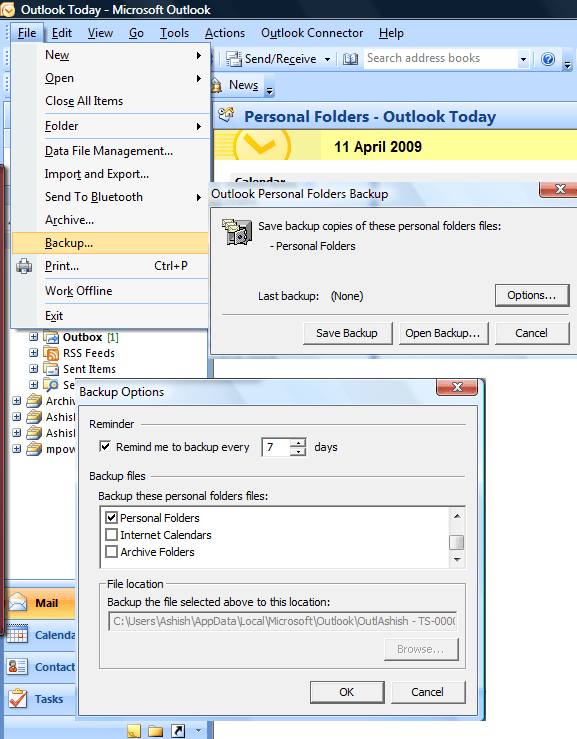Image resolution: width=577 pixels, height=739 pixels.
Task: Click the backup file location path field
Action: click(x=283, y=621)
